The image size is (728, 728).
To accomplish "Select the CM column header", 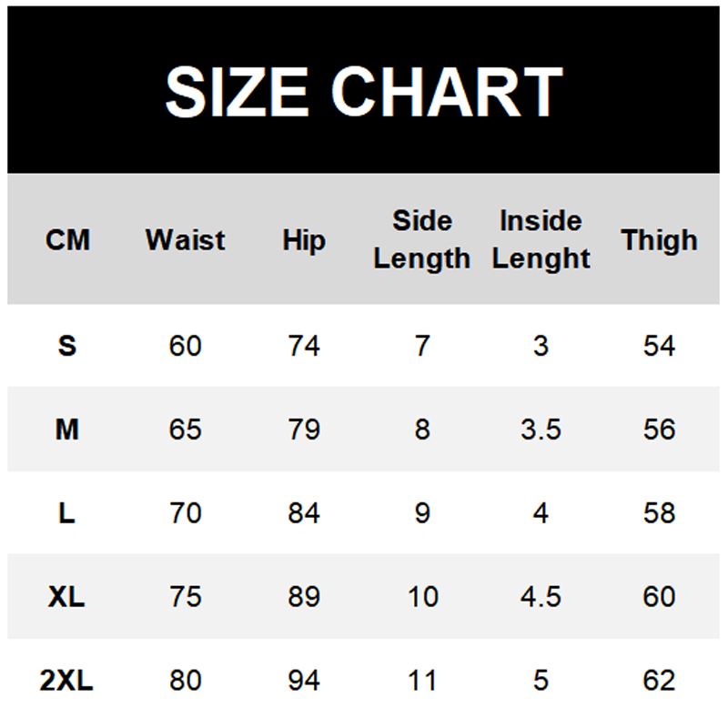I will pos(68,240).
